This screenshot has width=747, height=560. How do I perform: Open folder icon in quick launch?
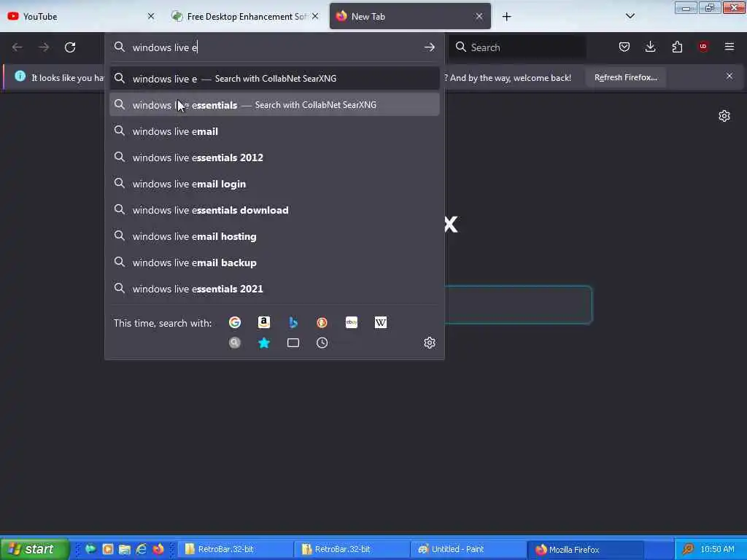pos(124,549)
